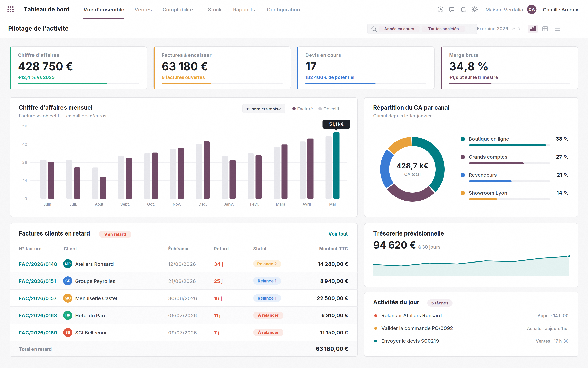Go to previous exercice with up chevron
Screen dimensions: 588x368
click(514, 29)
